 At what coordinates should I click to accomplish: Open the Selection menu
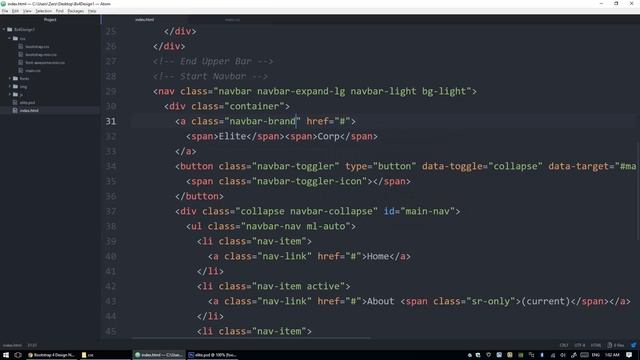click(43, 11)
